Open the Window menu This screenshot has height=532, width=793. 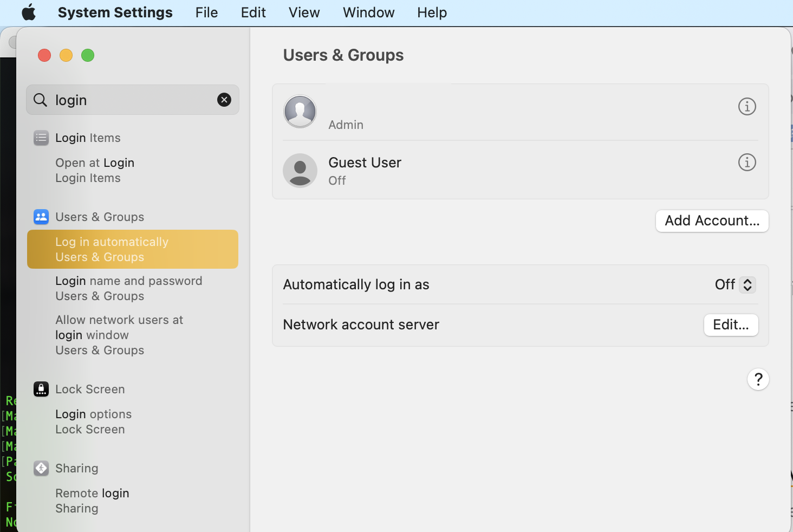click(x=368, y=12)
